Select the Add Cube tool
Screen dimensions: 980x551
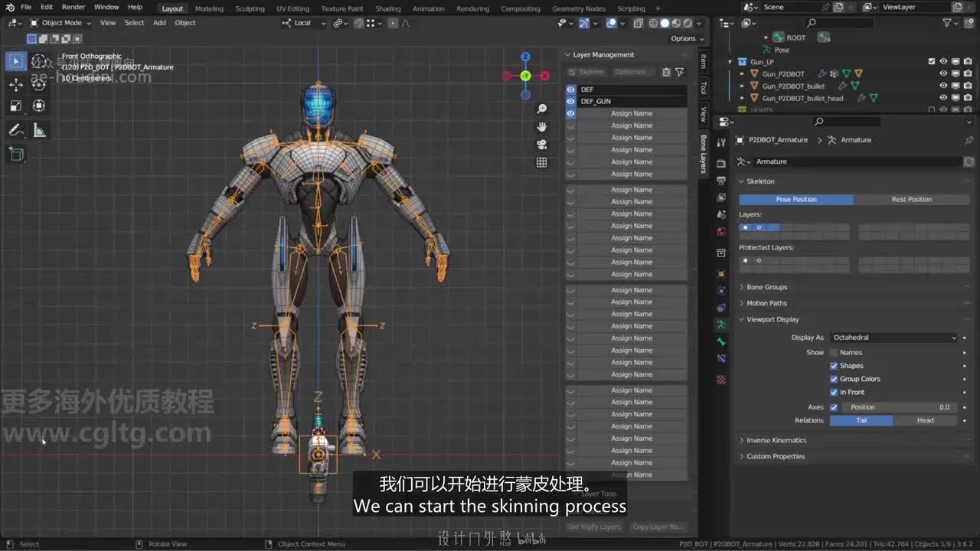pos(16,154)
